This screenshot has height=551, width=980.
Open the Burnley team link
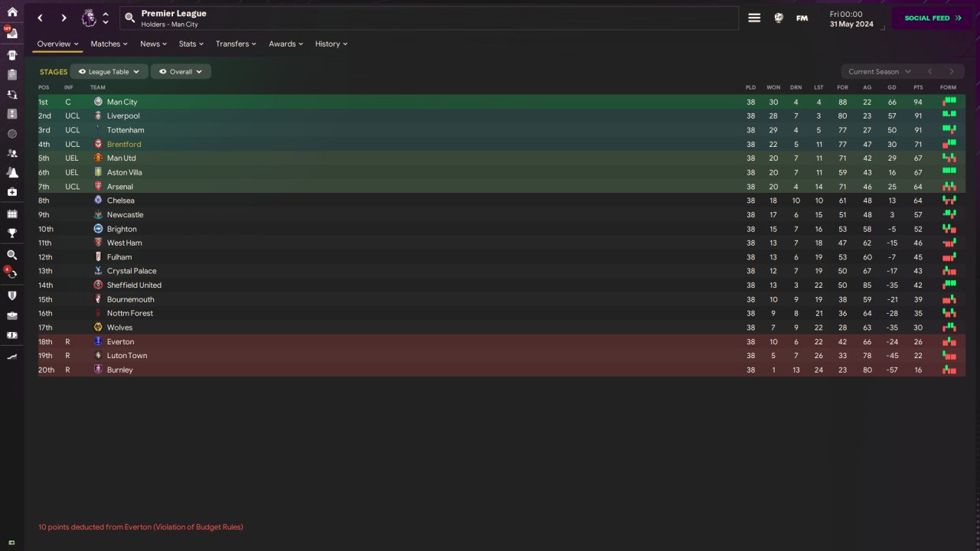coord(120,370)
